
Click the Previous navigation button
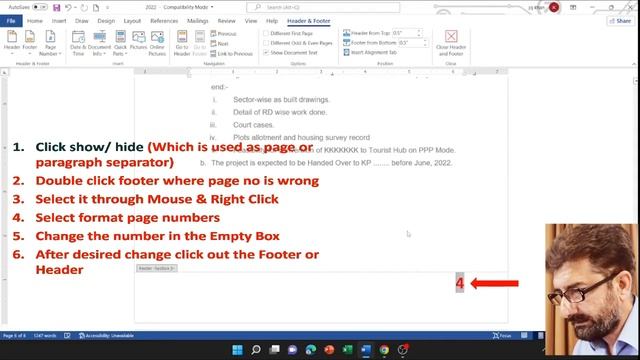[x=224, y=34]
